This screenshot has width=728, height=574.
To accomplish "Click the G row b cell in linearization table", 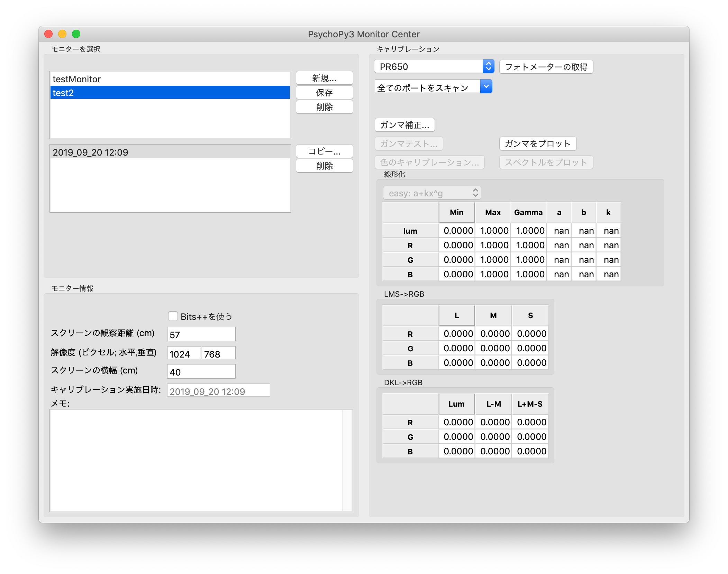I will pos(584,260).
